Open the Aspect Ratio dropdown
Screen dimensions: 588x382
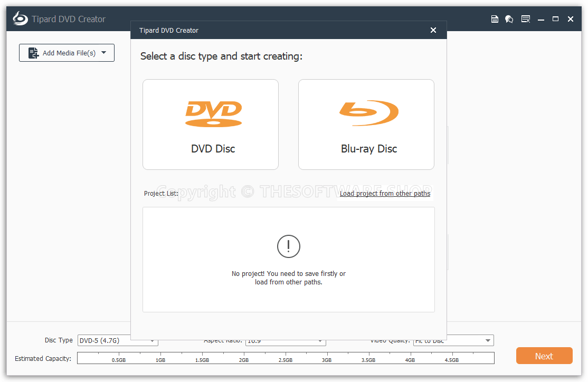click(x=286, y=341)
